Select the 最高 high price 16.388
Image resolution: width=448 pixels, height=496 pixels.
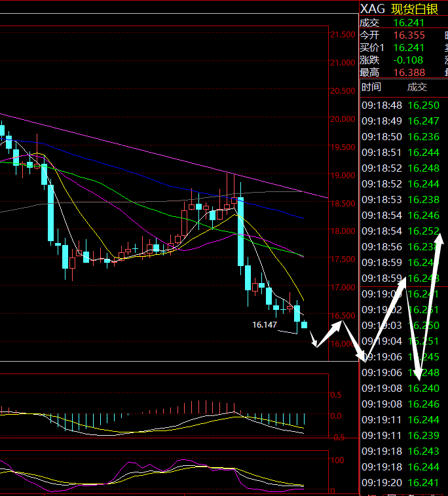(409, 73)
